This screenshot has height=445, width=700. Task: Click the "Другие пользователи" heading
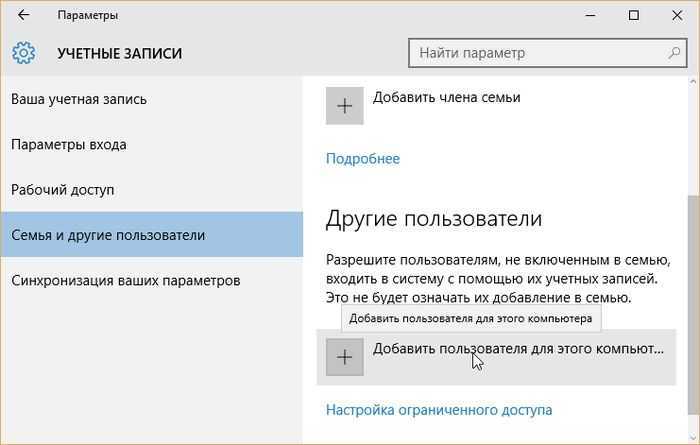coord(434,219)
